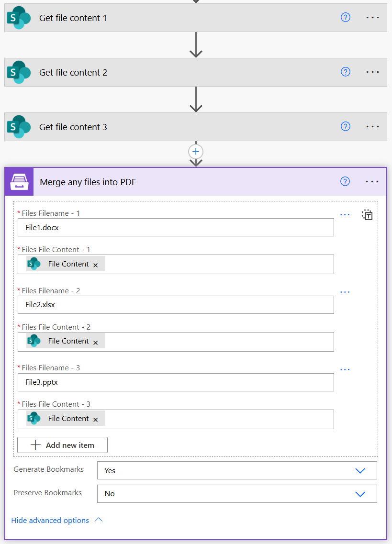Screen dimensions: 392x544
Task: Open item menu for Files Filename - 2
Action: point(345,292)
